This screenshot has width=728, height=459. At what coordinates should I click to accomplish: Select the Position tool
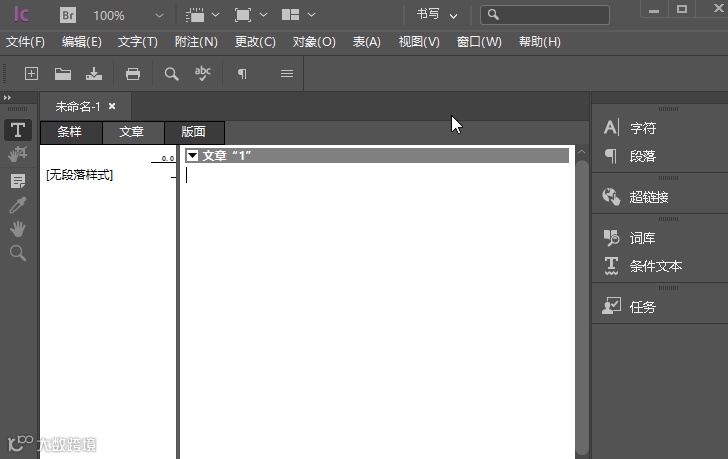tap(18, 154)
